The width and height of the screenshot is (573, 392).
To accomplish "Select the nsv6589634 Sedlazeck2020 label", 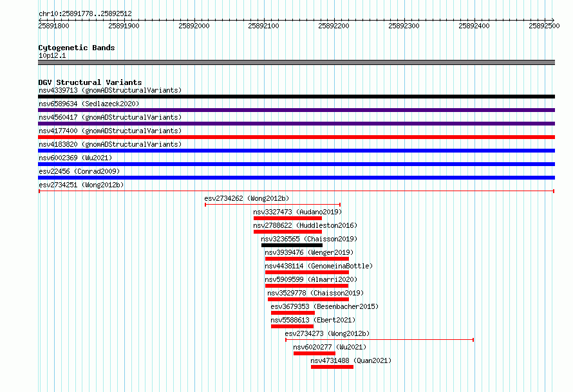I will (x=89, y=104).
